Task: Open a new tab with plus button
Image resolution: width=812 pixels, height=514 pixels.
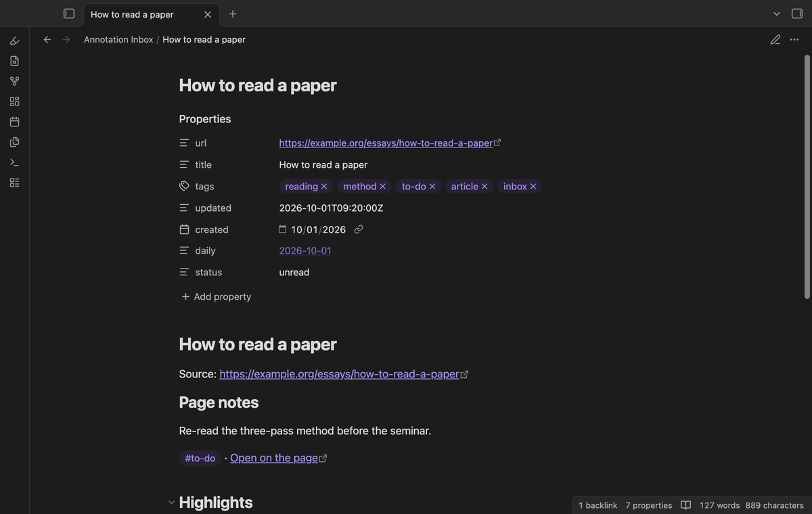Action: [233, 14]
